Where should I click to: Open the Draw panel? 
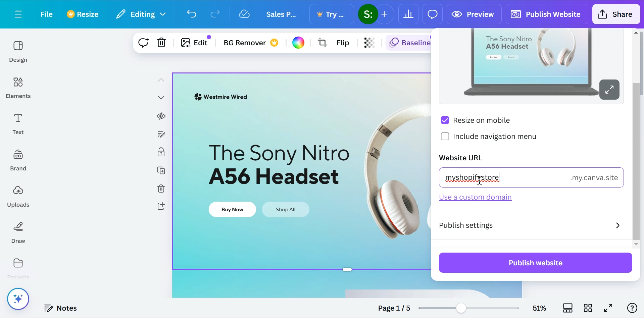coord(18,233)
